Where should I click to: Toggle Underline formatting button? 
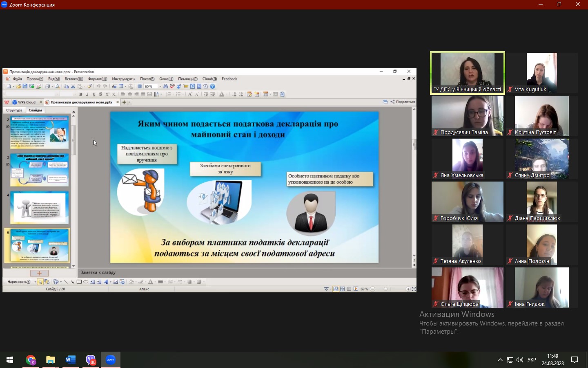tap(94, 94)
